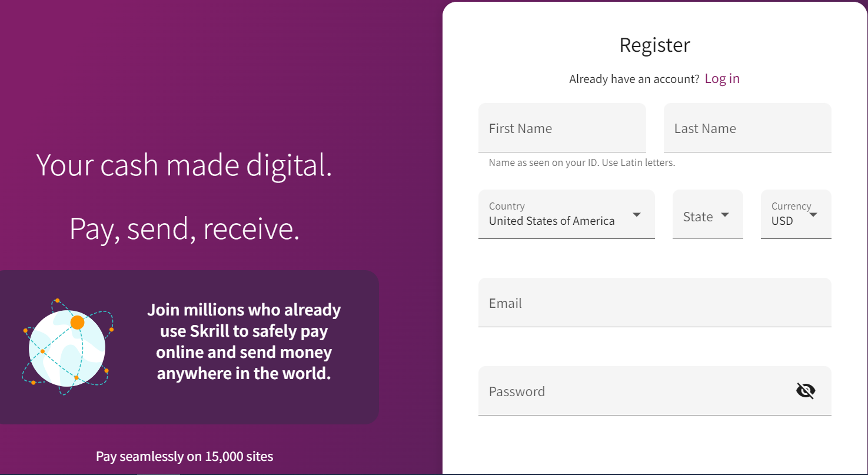Click the "Join millions" promo text
Screen dimensions: 868x475
click(244, 341)
